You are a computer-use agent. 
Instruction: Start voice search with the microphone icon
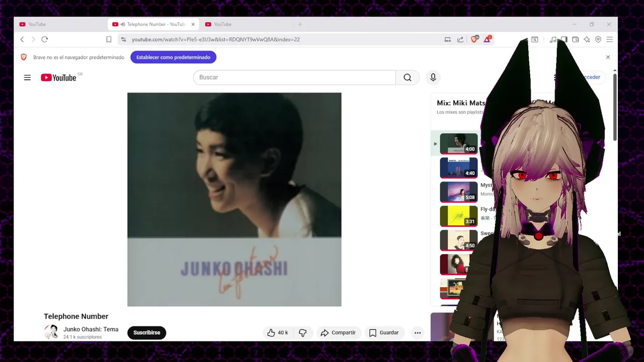pos(433,77)
